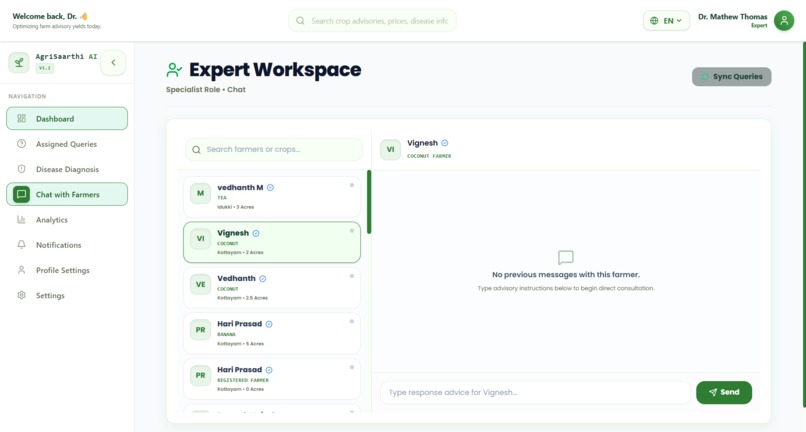Open the user avatar in the top right
The width and height of the screenshot is (806, 432).
[784, 21]
